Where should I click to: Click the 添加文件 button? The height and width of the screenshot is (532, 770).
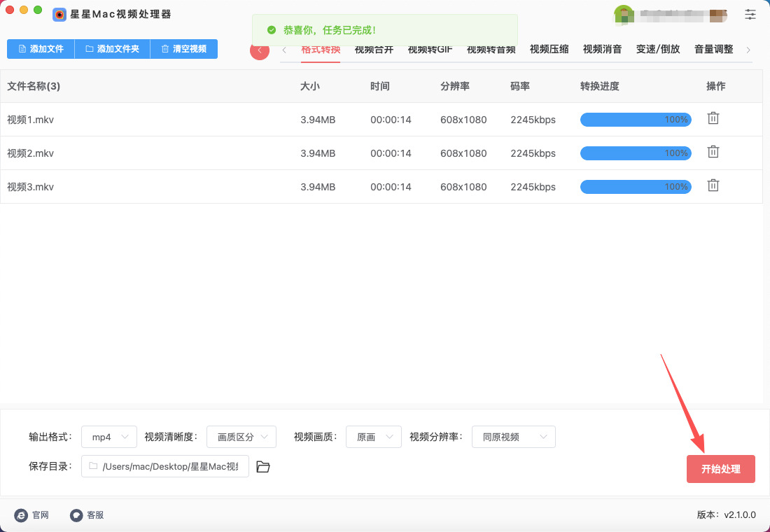(x=41, y=49)
